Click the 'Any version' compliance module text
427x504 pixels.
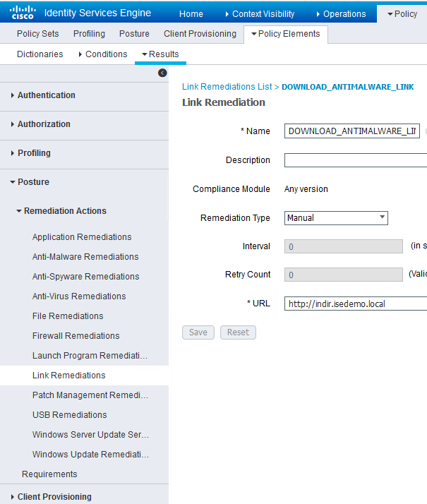pyautogui.click(x=306, y=189)
